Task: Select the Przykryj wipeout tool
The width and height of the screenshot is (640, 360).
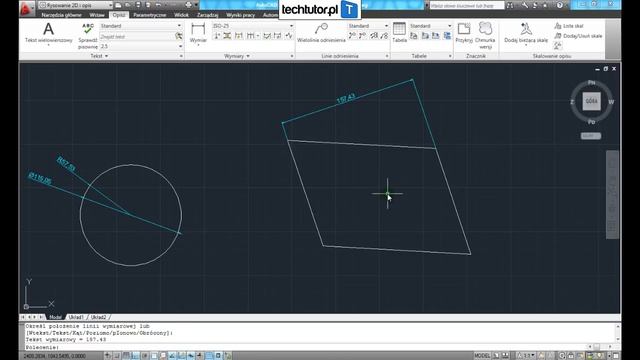Action: (464, 33)
